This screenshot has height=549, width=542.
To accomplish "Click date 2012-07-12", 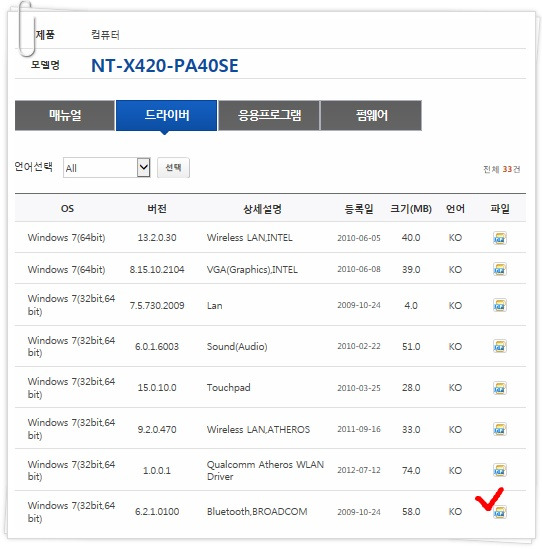I will (x=359, y=470).
